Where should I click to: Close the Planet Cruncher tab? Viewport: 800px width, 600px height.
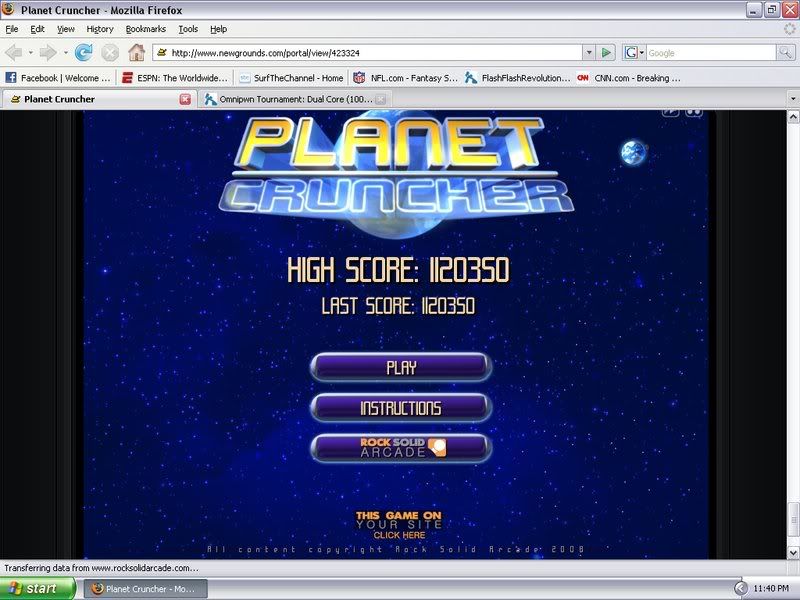point(185,99)
